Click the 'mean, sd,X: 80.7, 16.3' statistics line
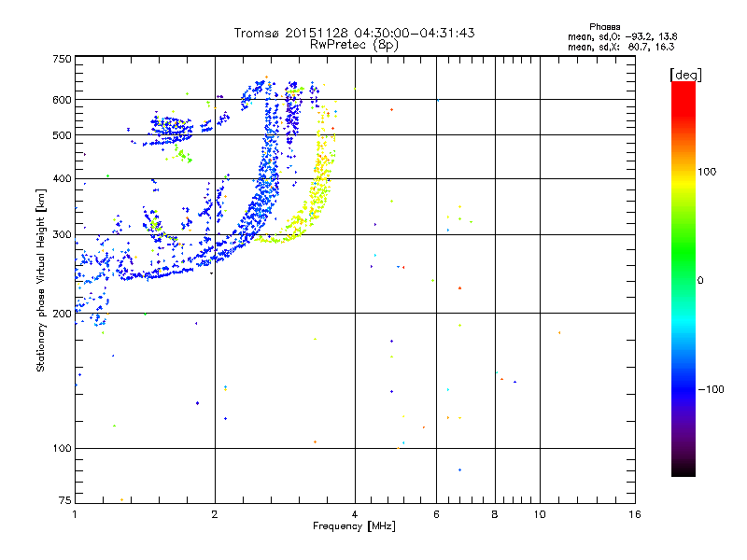Screen dimensions: 747x560 click(x=621, y=47)
